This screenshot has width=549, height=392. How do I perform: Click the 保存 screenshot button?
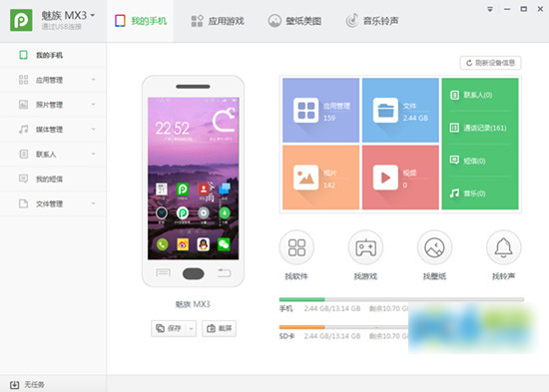pos(169,328)
